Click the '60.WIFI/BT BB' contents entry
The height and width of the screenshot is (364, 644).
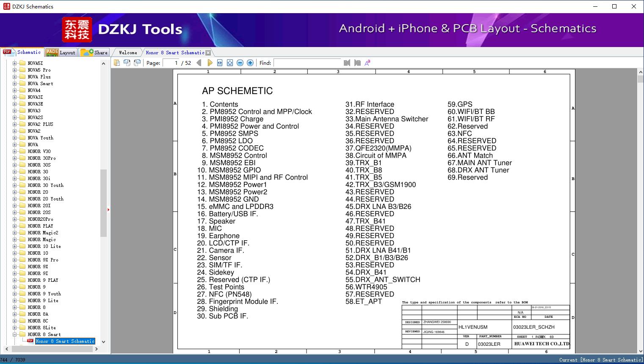pyautogui.click(x=471, y=112)
